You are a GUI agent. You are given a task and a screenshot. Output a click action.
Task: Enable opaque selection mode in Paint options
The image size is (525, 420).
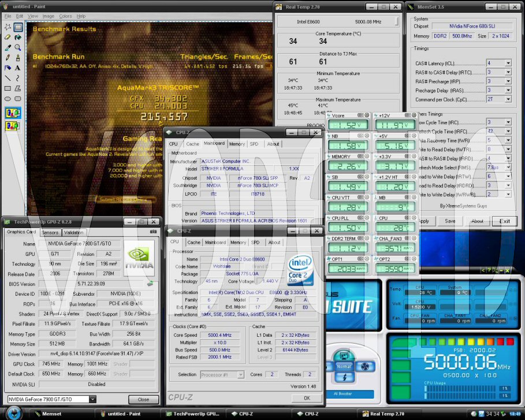pyautogui.click(x=13, y=113)
